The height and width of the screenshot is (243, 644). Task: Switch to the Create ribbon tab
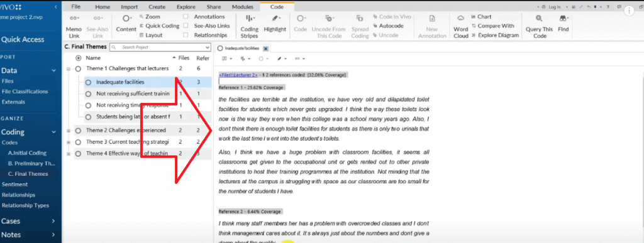click(x=157, y=7)
